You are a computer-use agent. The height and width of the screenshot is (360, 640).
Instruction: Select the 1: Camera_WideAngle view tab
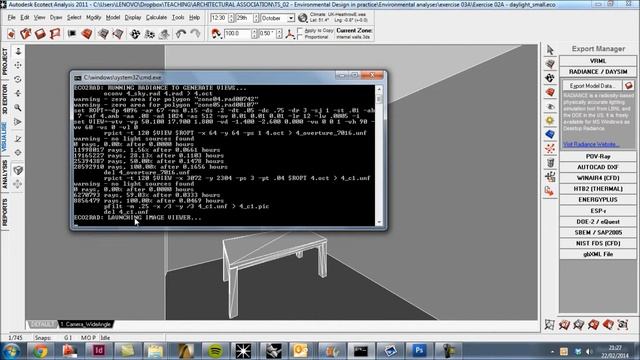click(x=86, y=324)
